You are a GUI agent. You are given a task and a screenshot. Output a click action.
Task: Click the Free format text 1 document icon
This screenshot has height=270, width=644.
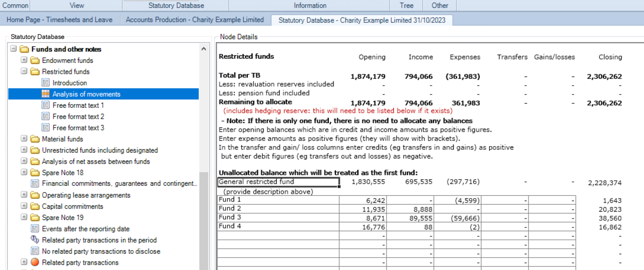(45, 105)
